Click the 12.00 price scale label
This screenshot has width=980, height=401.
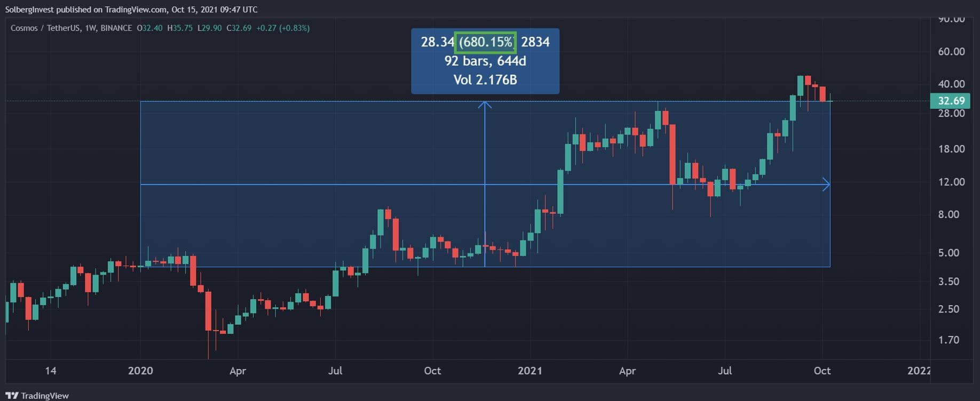pyautogui.click(x=951, y=182)
